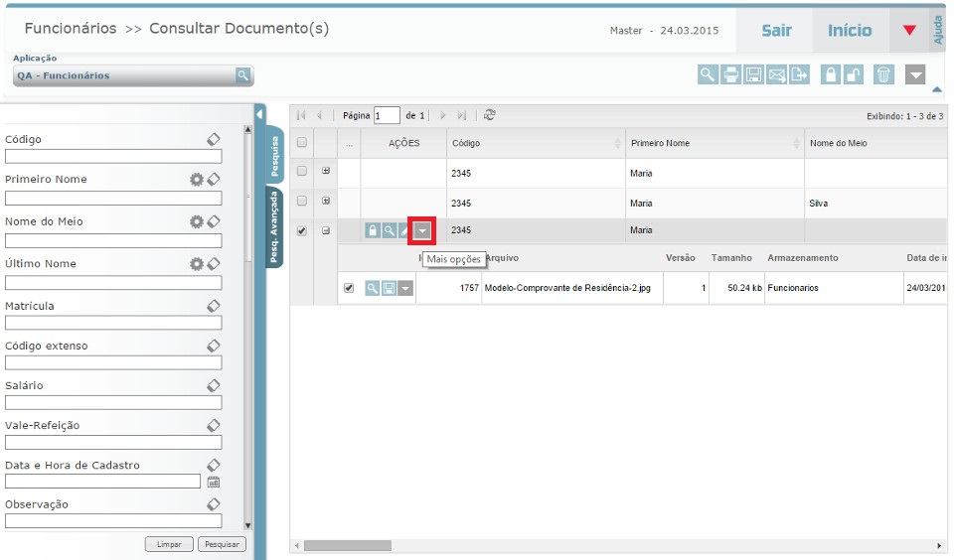Screen dimensions: 954x560
Task: Expand the first Maria row
Action: coord(326,172)
